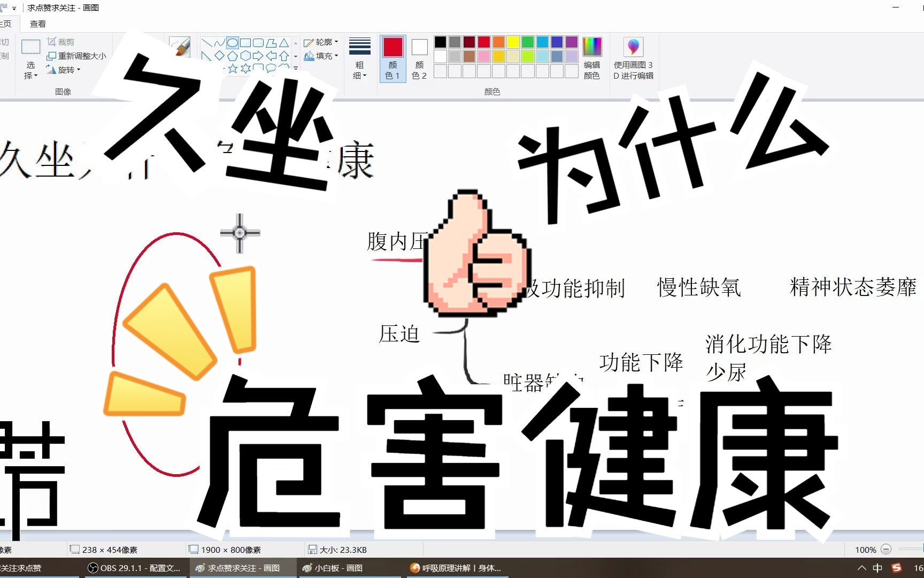Click the Sogou input method tray icon
This screenshot has height=578, width=924.
click(x=897, y=568)
